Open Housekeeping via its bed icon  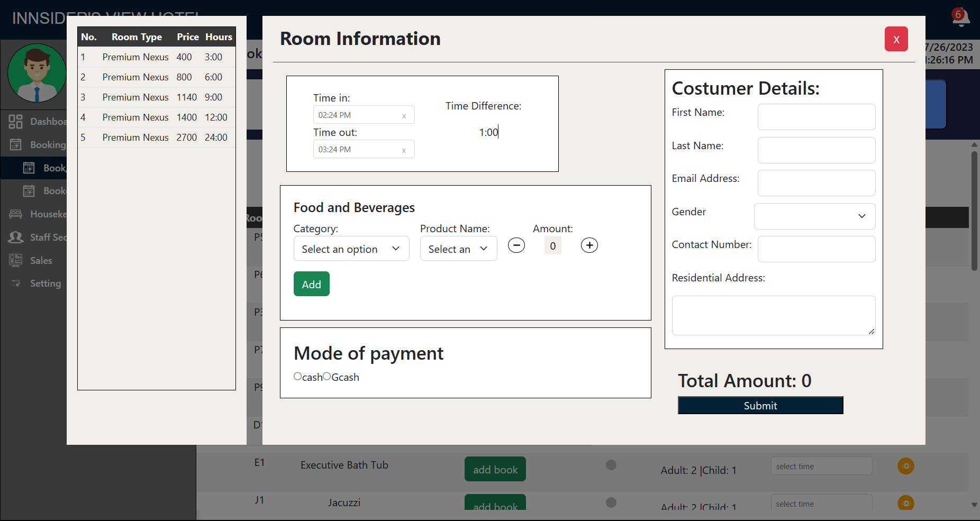coord(16,214)
